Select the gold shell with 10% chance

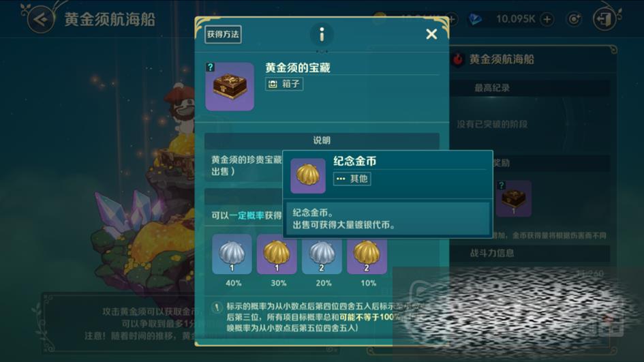coord(367,254)
